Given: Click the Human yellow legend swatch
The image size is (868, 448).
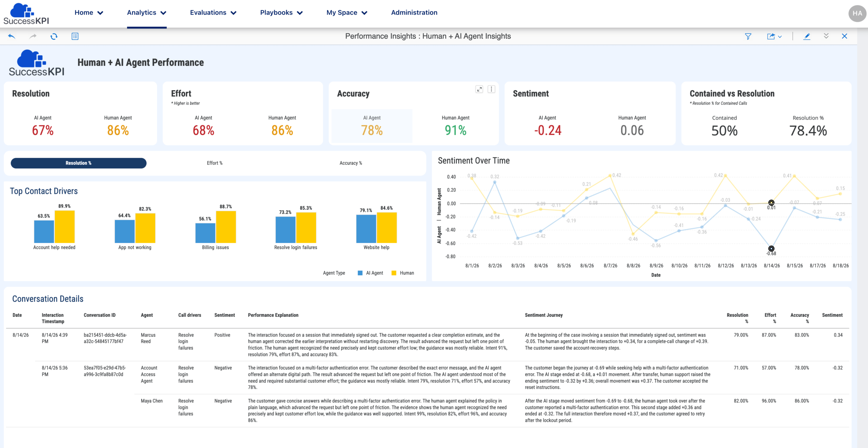Looking at the screenshot, I should point(394,273).
